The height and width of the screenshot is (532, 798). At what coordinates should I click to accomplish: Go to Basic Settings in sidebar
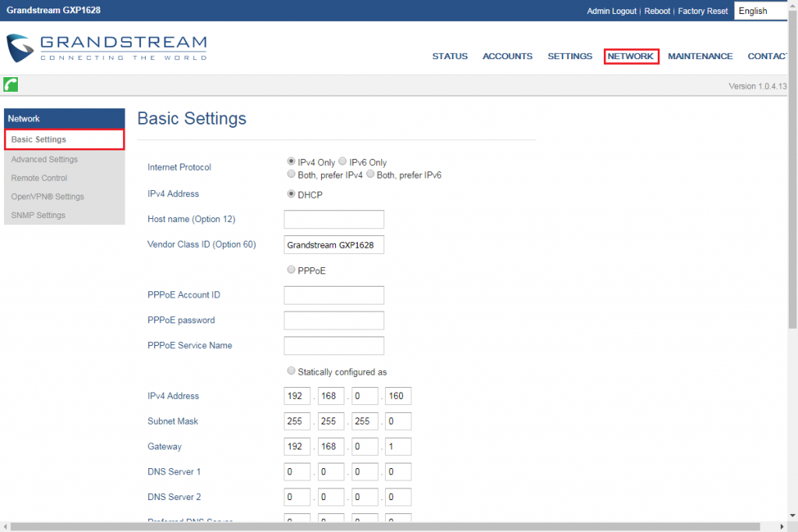click(64, 139)
